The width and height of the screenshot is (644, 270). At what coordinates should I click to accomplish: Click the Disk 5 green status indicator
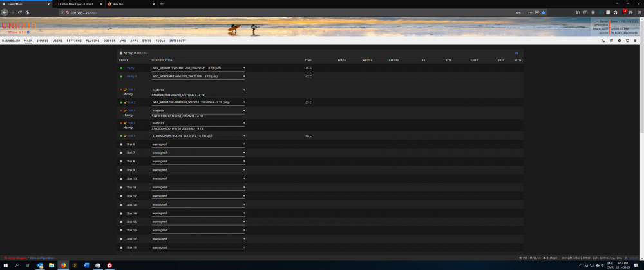pos(121,135)
